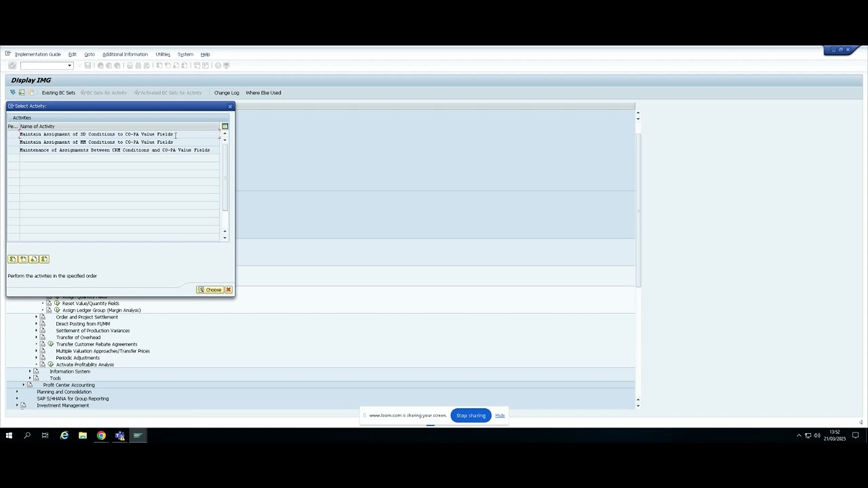Close the Select Activity dialog with X
This screenshot has height=488, width=868.
230,106
